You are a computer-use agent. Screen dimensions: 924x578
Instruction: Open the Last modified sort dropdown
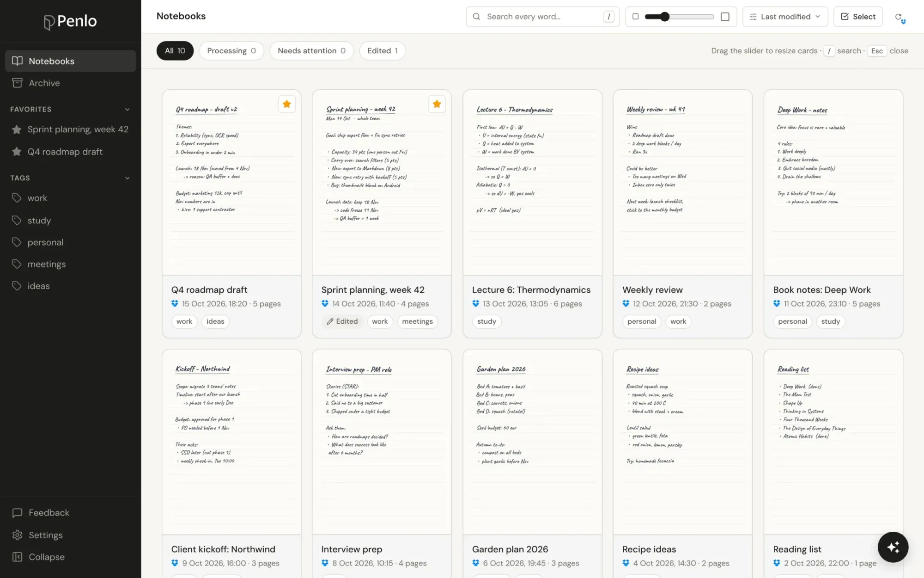[785, 17]
